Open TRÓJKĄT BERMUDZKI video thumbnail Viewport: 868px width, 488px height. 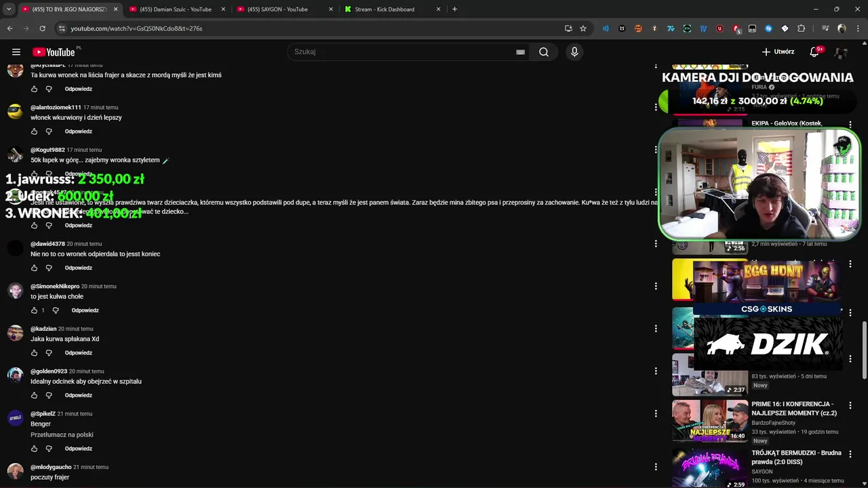click(x=710, y=468)
